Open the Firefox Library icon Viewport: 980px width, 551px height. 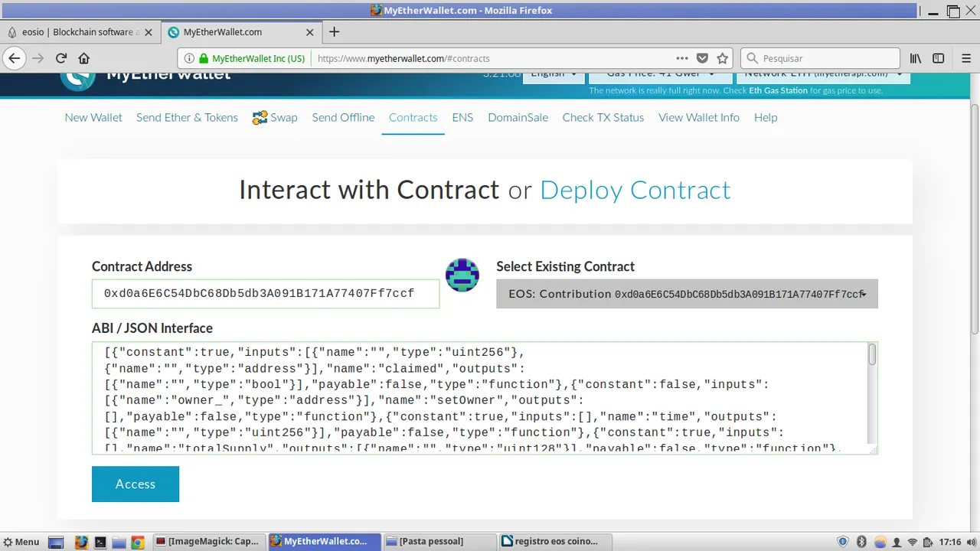[x=916, y=58]
